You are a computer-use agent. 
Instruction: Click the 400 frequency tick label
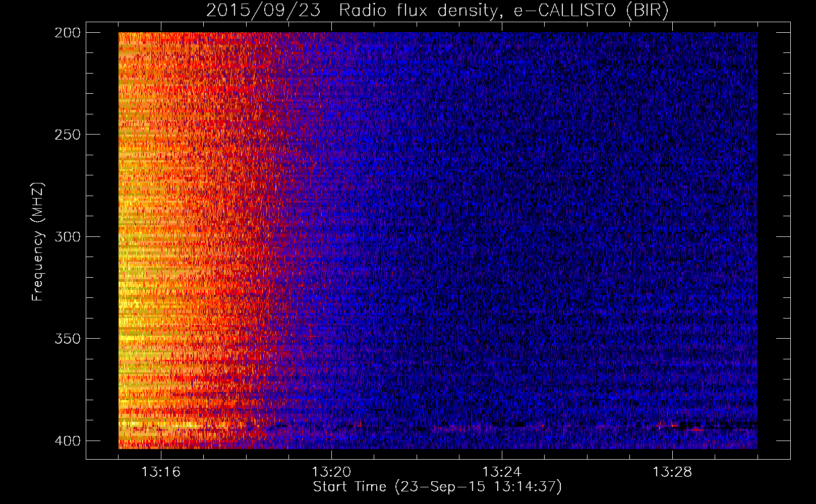[67, 441]
